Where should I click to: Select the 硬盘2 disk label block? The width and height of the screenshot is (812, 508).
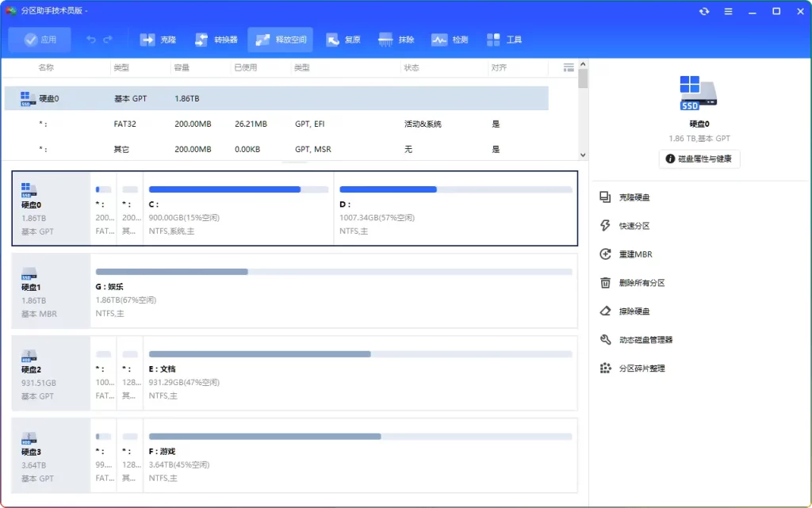point(52,373)
